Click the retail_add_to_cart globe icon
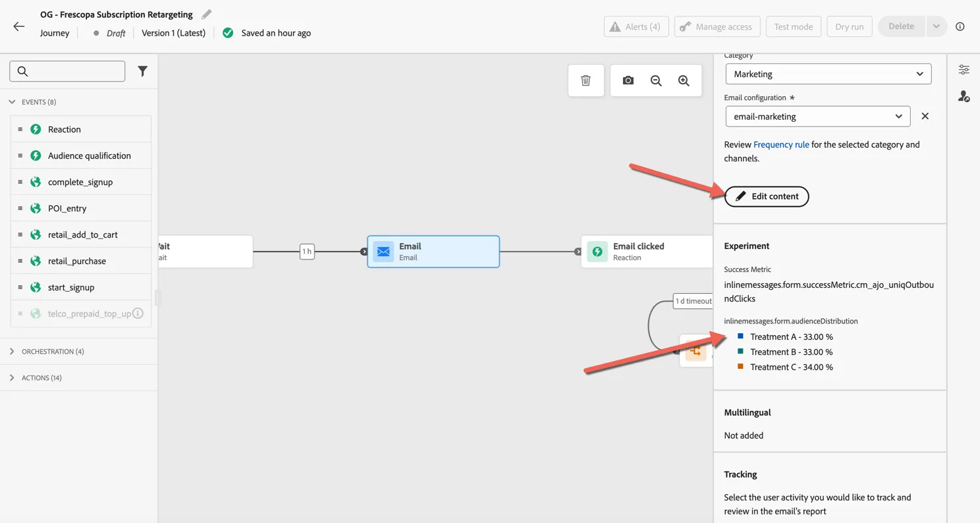 point(36,234)
